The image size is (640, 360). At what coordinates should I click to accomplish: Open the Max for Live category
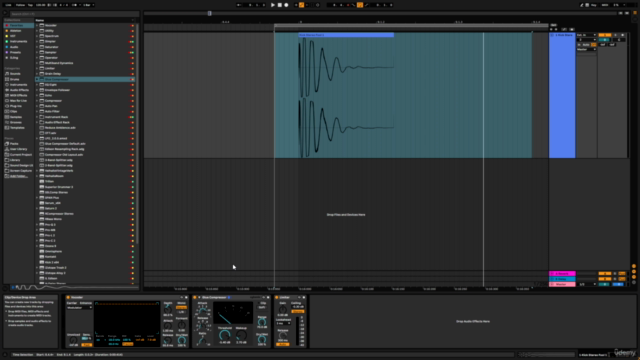18,100
